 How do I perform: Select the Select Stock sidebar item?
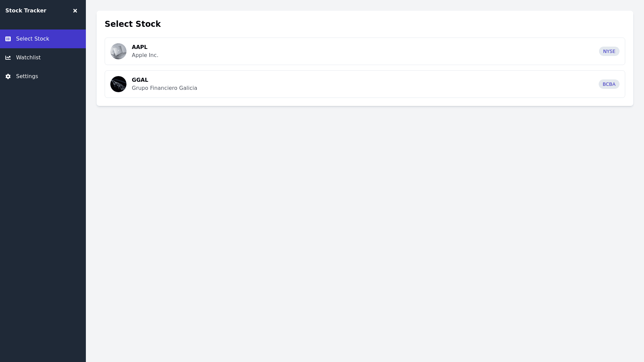click(x=33, y=39)
